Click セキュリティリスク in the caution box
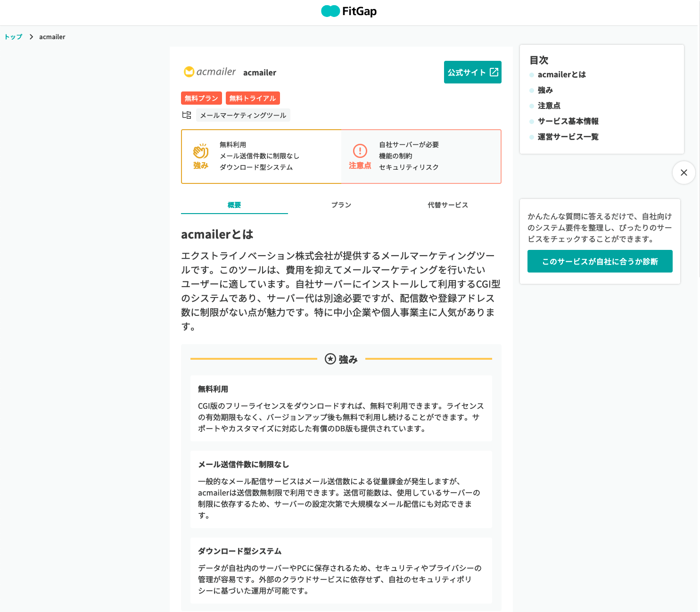700x612 pixels. point(409,167)
